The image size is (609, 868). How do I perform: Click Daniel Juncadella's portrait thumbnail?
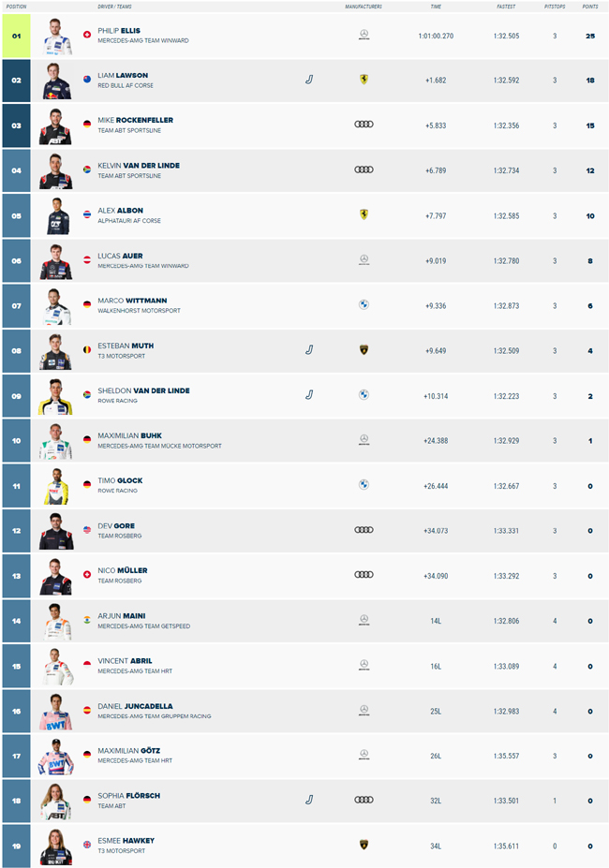click(55, 712)
